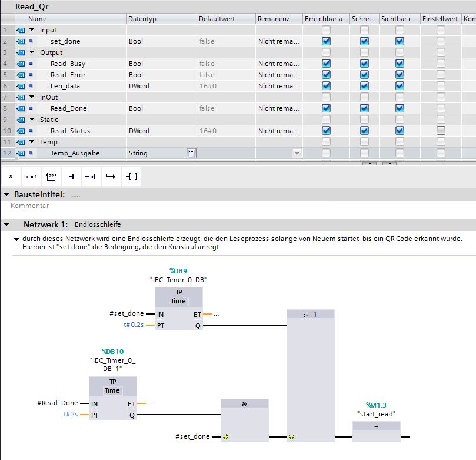This screenshot has width=476, height=460.
Task: Insert empty box (??) instruction
Action: (x=51, y=176)
